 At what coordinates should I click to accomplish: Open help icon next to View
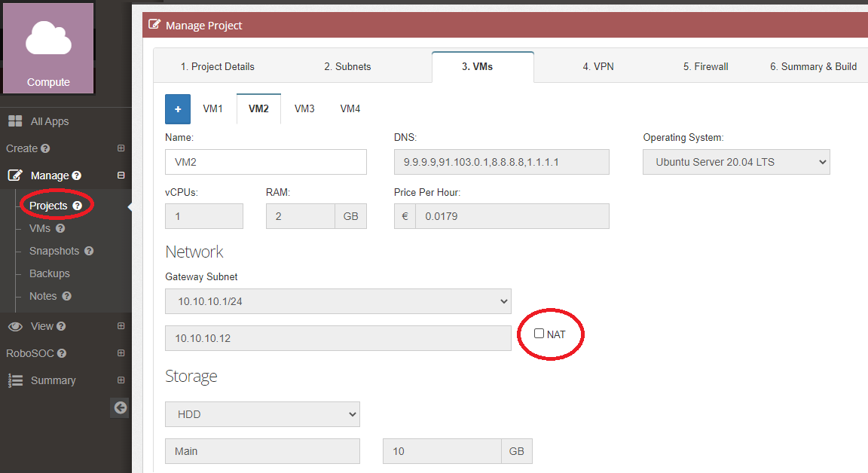pos(61,326)
